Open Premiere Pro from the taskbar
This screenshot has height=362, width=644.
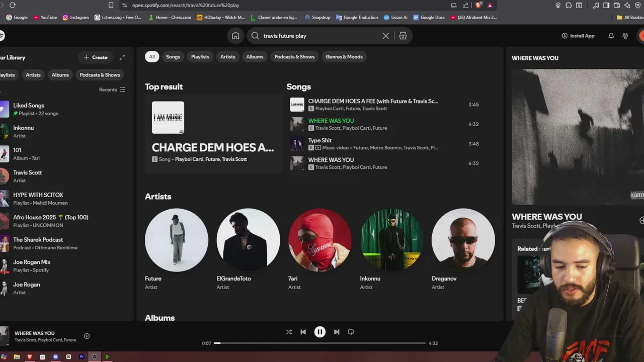point(82,357)
